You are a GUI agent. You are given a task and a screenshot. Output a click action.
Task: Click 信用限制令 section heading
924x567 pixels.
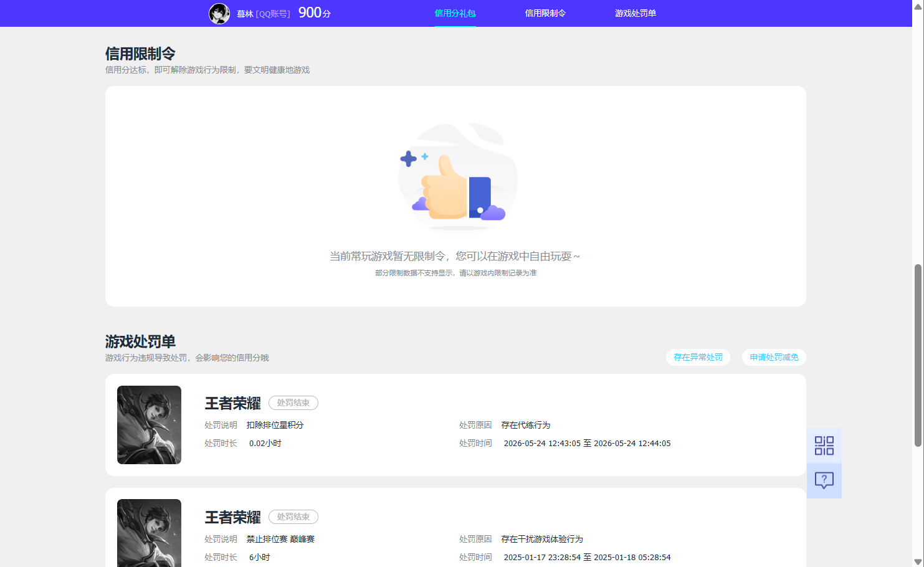coord(140,54)
